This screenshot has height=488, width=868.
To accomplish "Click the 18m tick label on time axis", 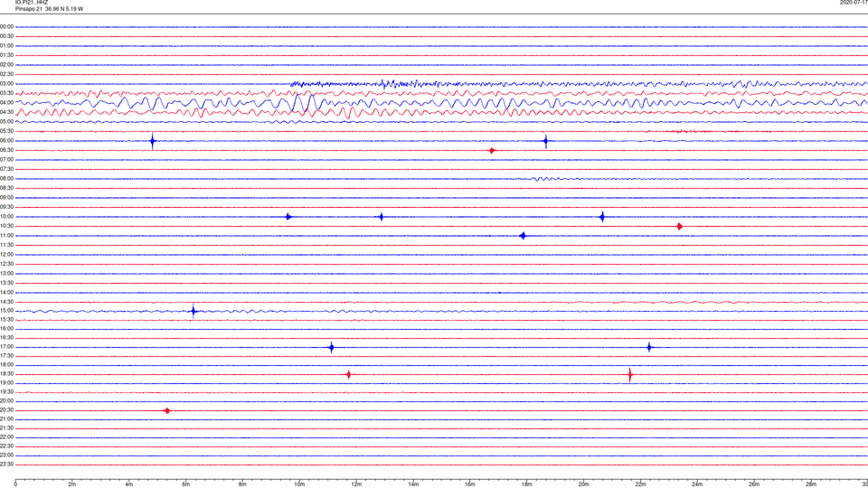I will pyautogui.click(x=527, y=484).
